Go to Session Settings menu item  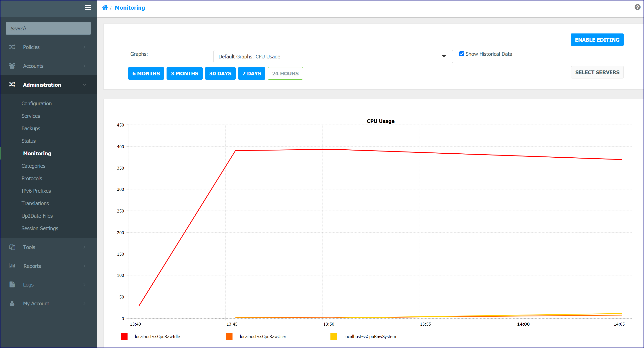click(40, 228)
